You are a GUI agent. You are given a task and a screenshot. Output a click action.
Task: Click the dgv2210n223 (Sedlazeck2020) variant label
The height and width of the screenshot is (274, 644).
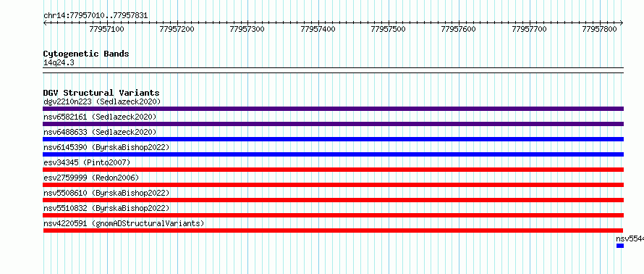click(x=102, y=101)
